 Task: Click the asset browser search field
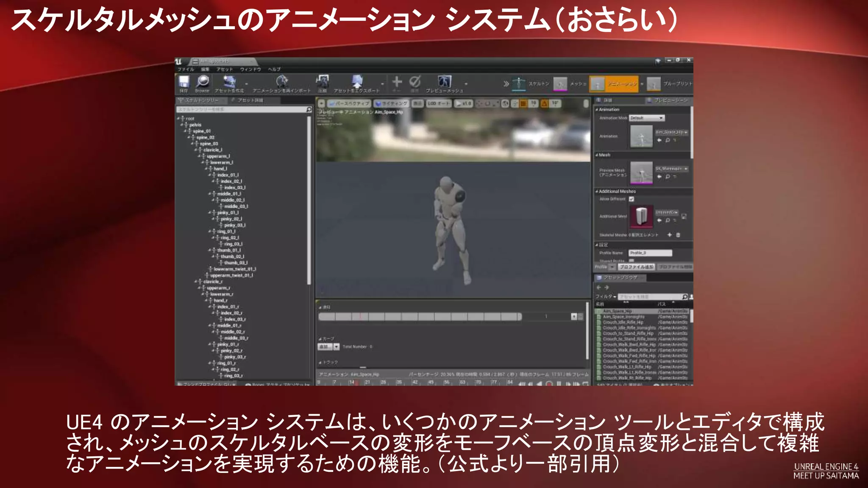(x=653, y=297)
